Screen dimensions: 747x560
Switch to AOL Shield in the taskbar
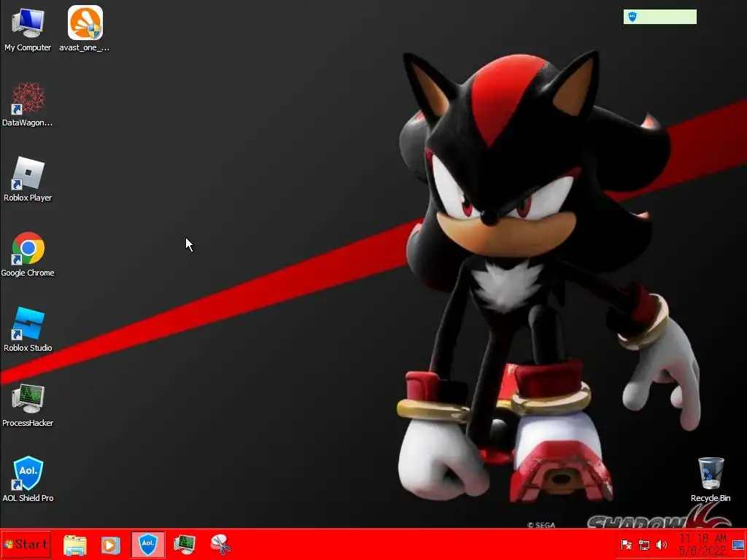pos(148,544)
